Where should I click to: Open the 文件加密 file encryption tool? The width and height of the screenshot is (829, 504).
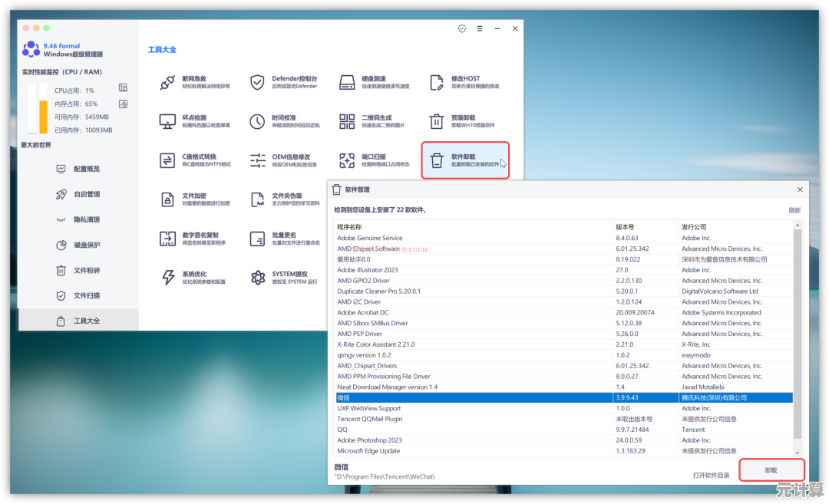pyautogui.click(x=194, y=199)
